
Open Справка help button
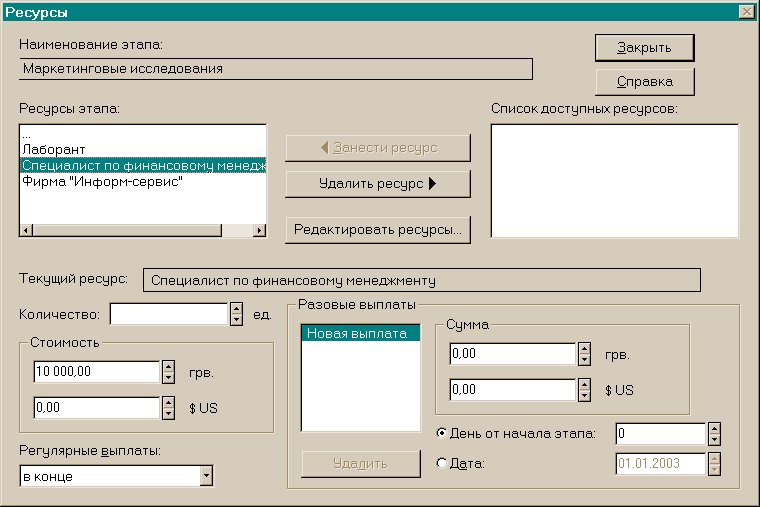click(645, 81)
